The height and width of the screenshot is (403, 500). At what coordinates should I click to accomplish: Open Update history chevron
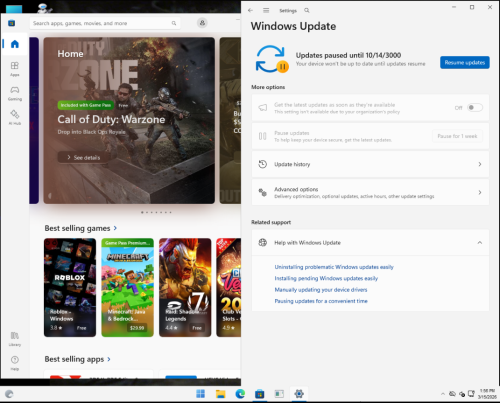(x=480, y=164)
